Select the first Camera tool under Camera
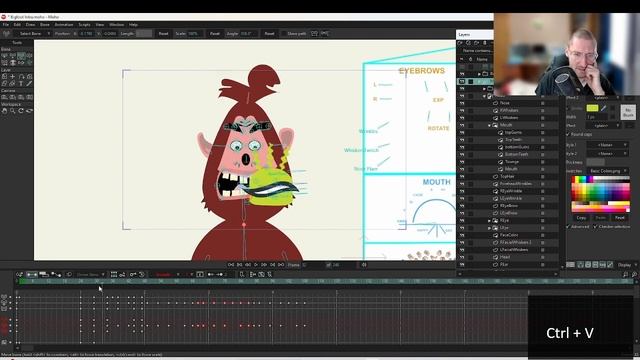Image resolution: width=640 pixels, height=360 pixels. (x=4, y=97)
